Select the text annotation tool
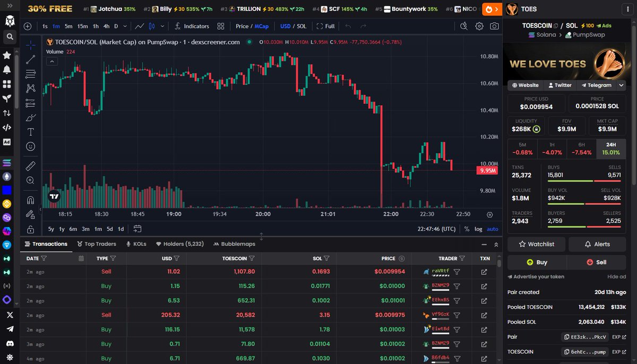 (x=30, y=132)
